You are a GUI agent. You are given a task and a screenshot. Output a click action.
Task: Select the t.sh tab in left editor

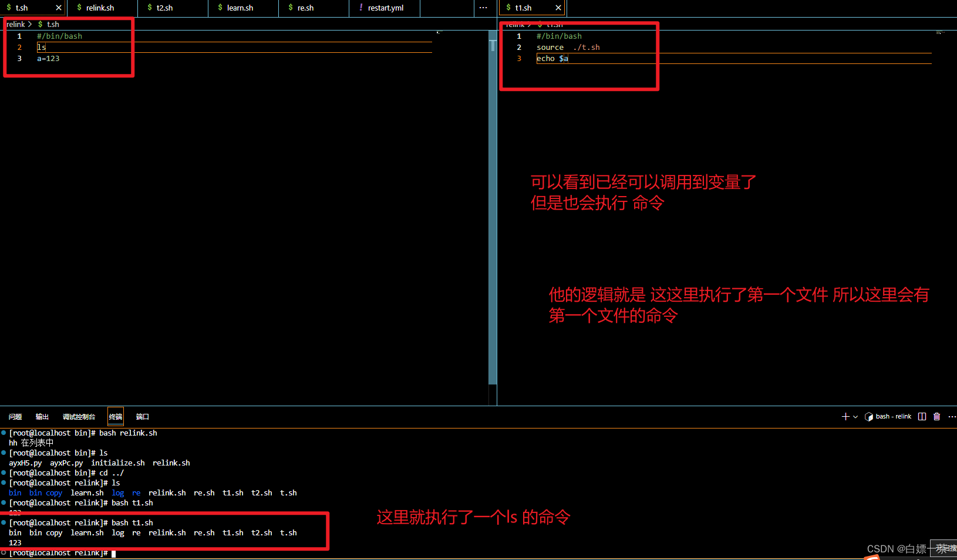22,8
